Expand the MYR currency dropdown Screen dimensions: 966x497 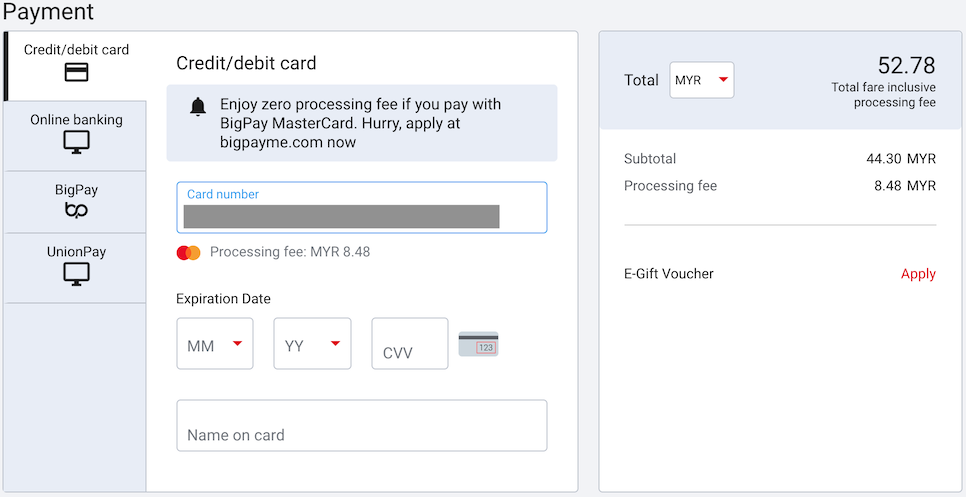[x=701, y=80]
